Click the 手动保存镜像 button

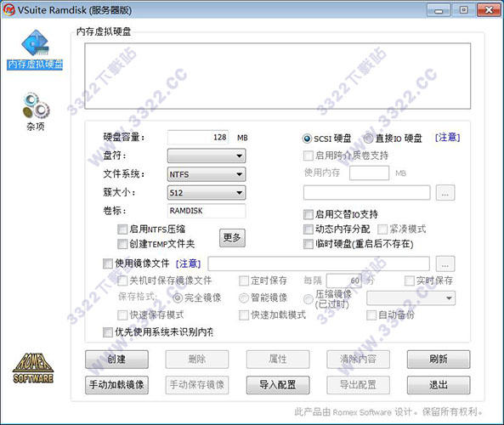coord(197,385)
